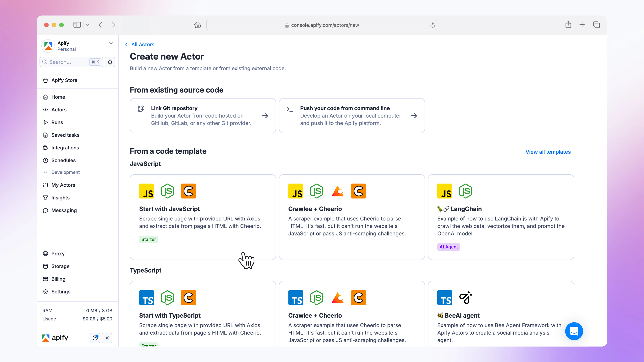Open the sidebar options chevron next to panel icon
644x362 pixels.
coord(88,25)
